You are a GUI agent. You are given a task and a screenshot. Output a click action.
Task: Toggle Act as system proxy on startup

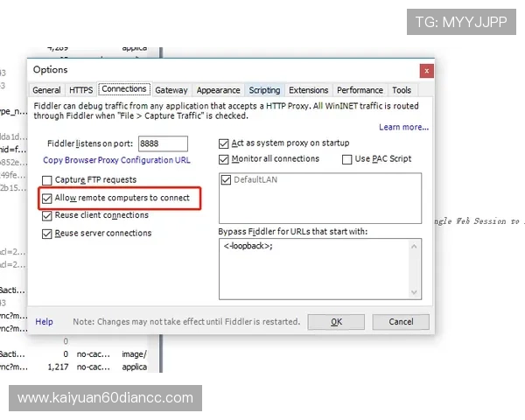pos(223,143)
